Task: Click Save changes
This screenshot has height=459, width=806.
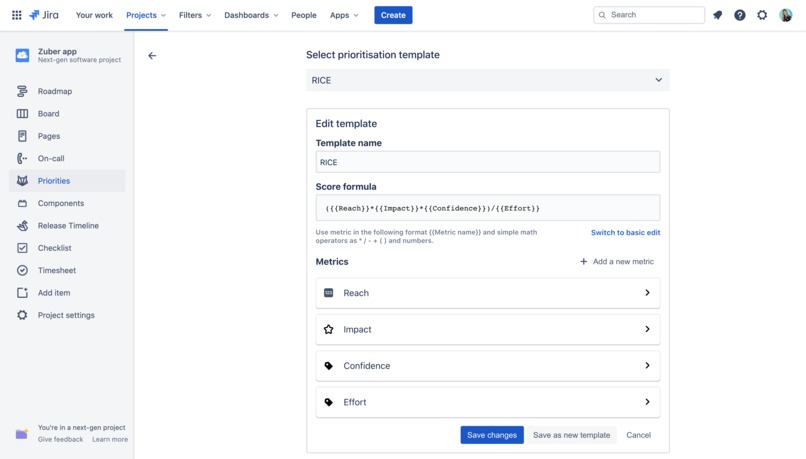Action: coord(492,435)
